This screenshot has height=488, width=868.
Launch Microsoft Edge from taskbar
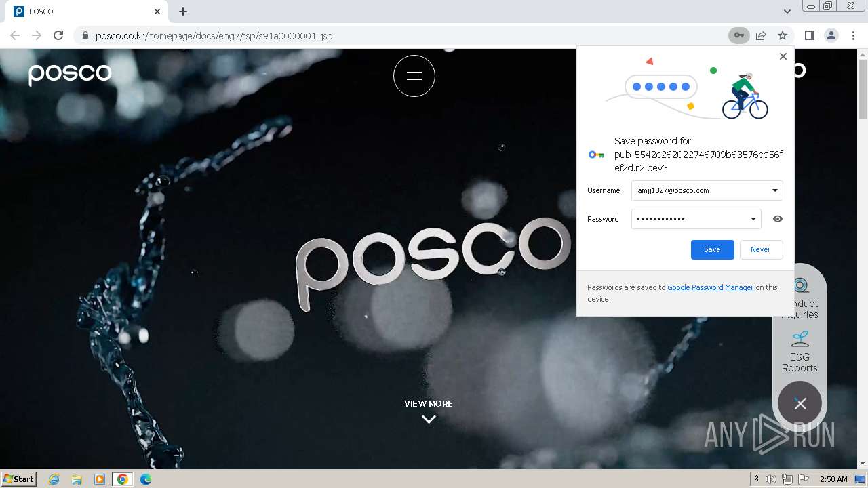pos(146,479)
